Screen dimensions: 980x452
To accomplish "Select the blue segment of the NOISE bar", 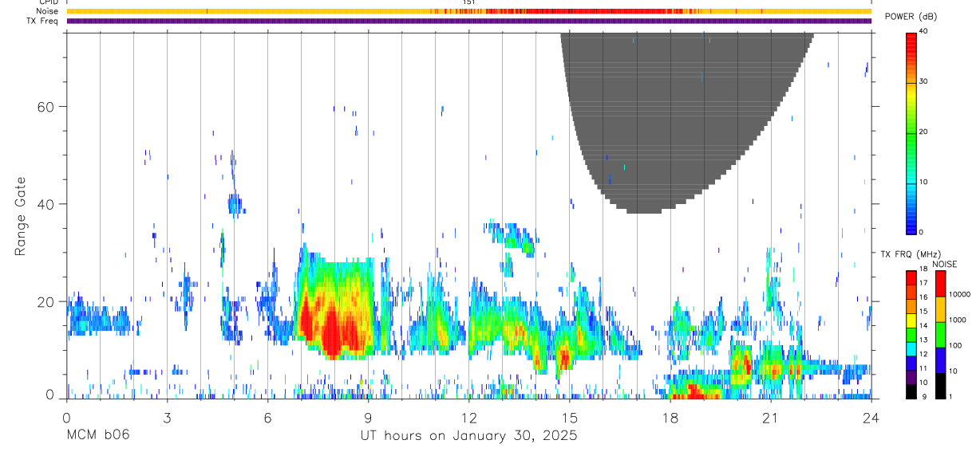I will click(940, 360).
